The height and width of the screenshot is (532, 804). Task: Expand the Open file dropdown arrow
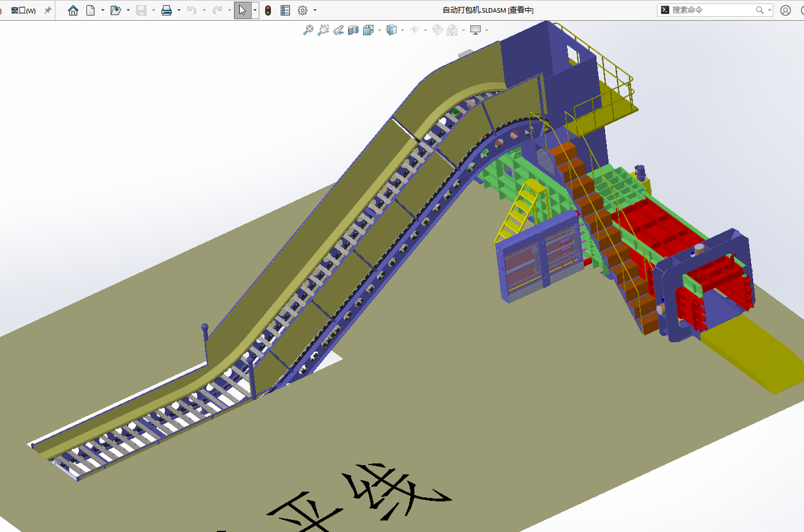128,10
